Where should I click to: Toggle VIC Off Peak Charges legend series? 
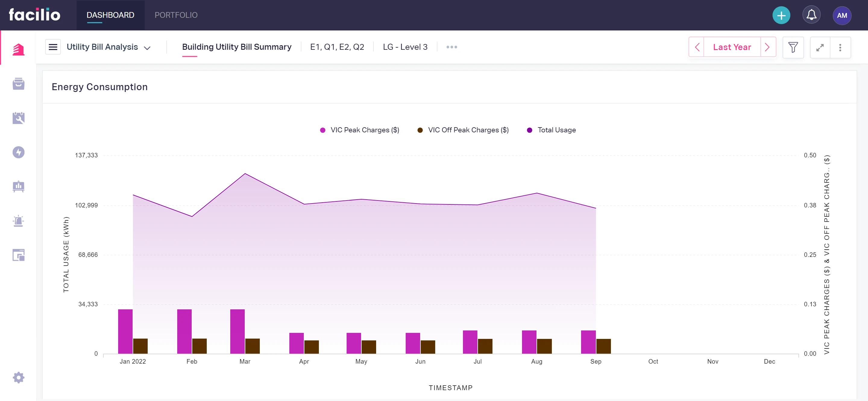(x=463, y=130)
